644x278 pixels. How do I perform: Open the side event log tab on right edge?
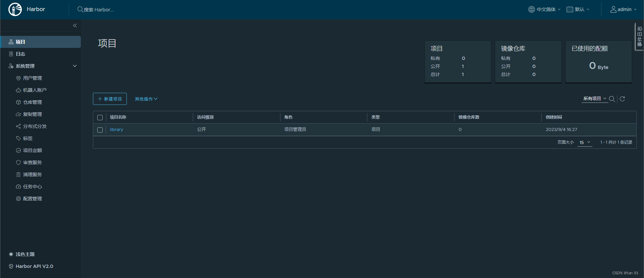pyautogui.click(x=639, y=37)
